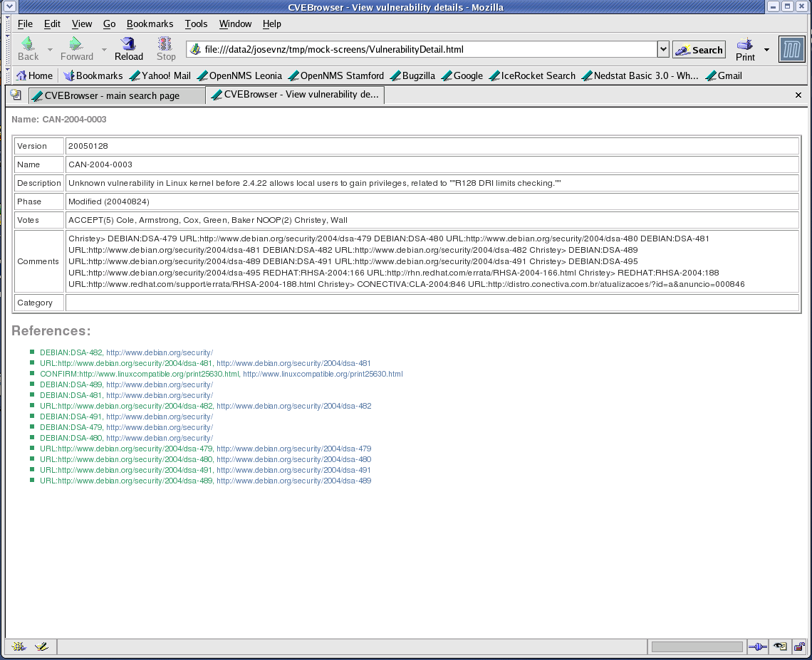Open the Bookmarks menu
Image resolution: width=812 pixels, height=660 pixels.
tap(150, 23)
